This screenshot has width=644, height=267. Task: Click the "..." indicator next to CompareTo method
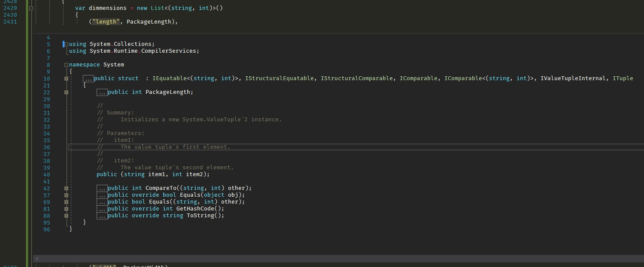pos(102,188)
